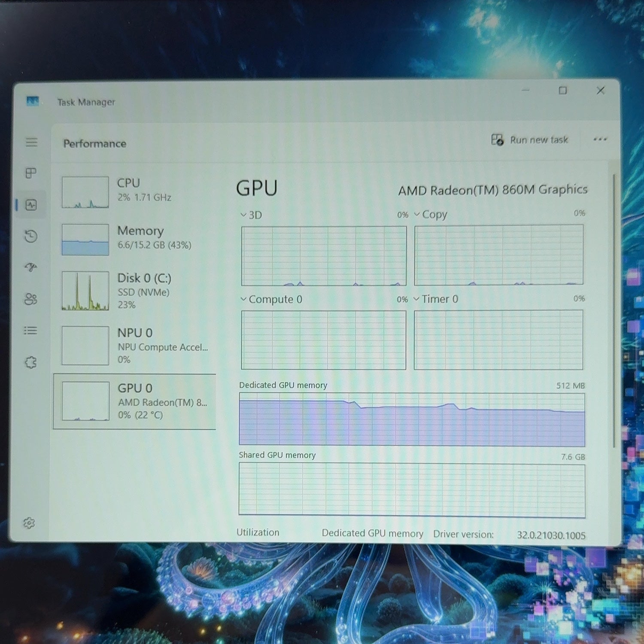Click the Dedicated GPU memory usage graph

tap(412, 419)
